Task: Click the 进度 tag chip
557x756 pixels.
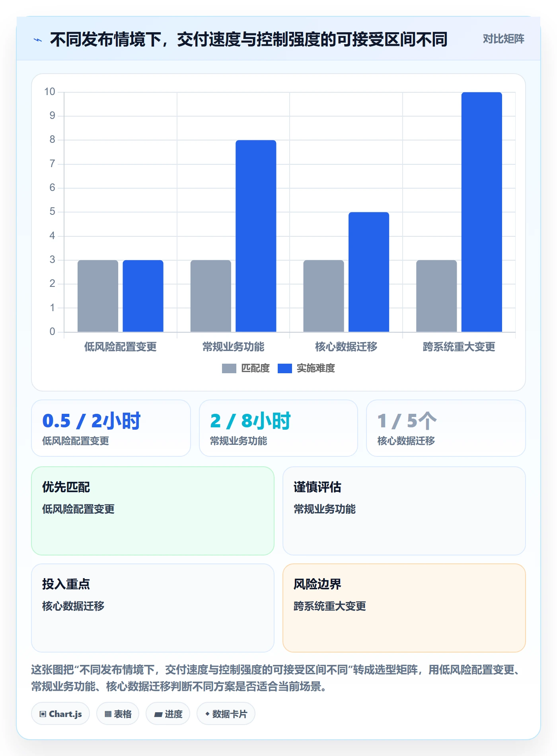Action: coord(168,714)
